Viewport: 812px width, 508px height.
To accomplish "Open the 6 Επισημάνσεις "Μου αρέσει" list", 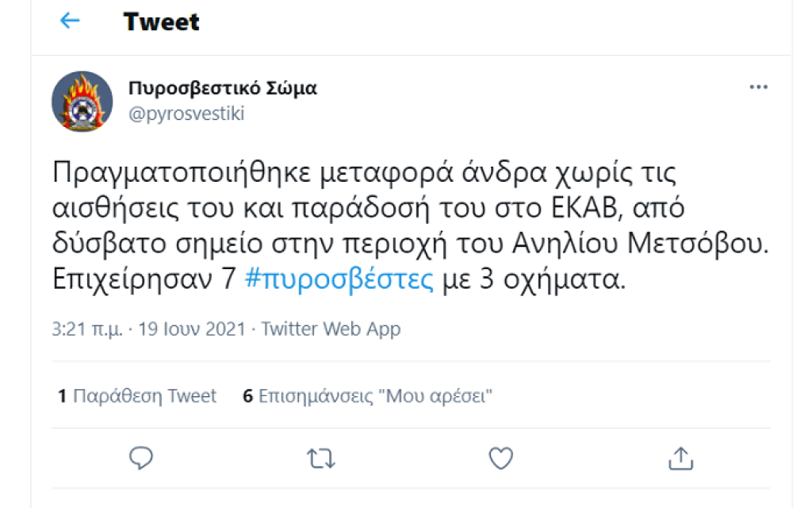I will click(369, 395).
